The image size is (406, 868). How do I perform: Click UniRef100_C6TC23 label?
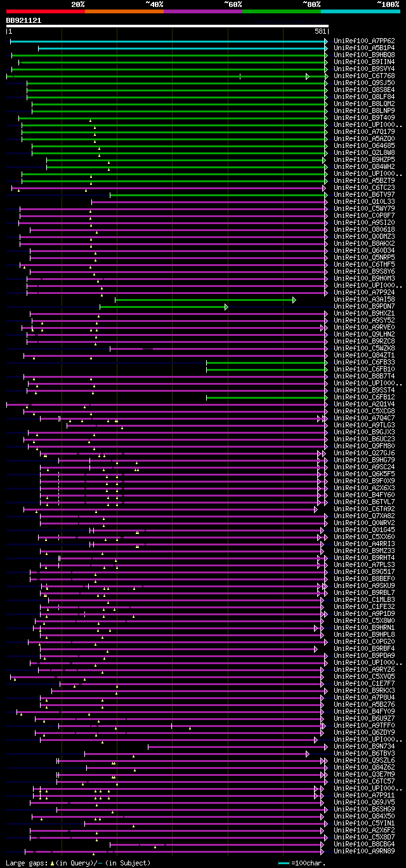[363, 188]
